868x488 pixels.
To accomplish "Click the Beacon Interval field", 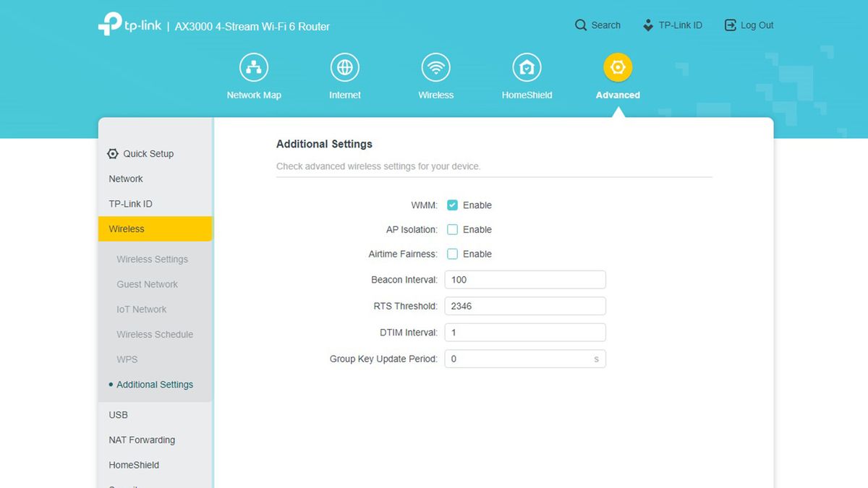I will click(525, 280).
